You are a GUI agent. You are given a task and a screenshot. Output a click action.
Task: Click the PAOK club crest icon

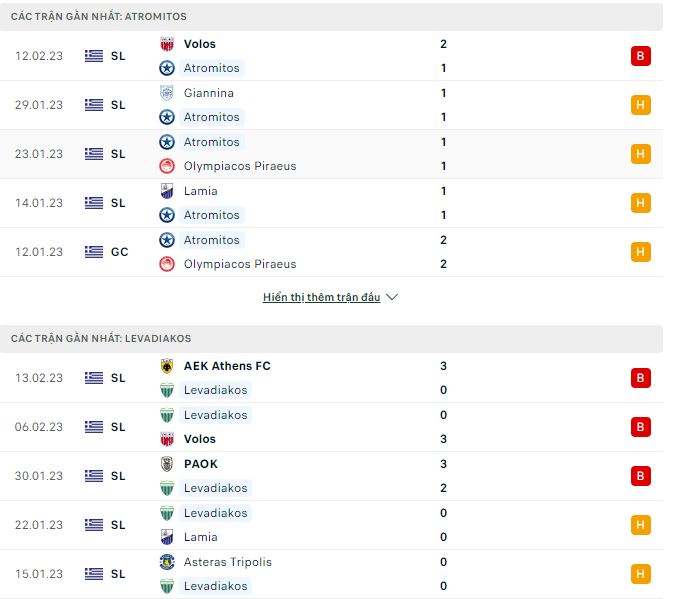tap(167, 464)
